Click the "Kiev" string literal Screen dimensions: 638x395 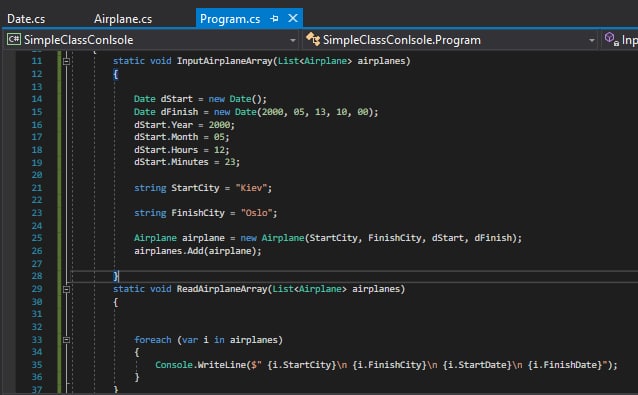pyautogui.click(x=251, y=188)
